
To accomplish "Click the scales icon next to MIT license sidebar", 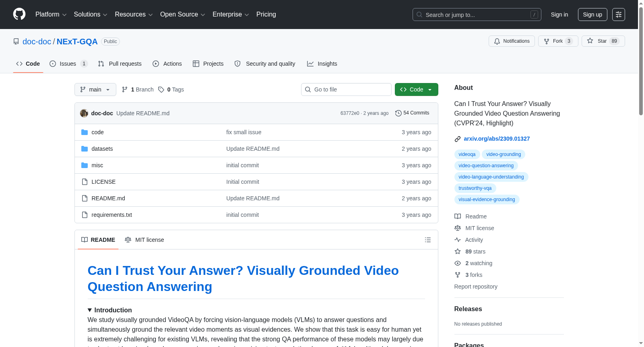I will pos(458,228).
